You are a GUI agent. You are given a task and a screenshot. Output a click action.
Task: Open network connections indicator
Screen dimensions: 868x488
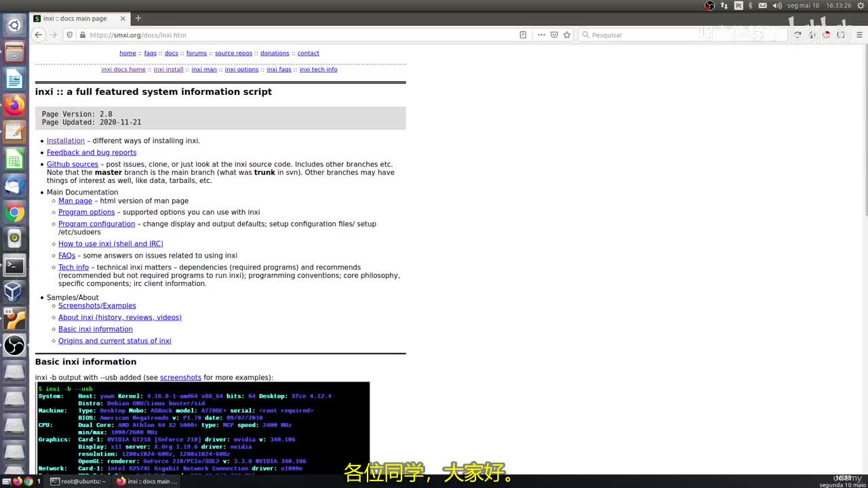(x=724, y=5)
